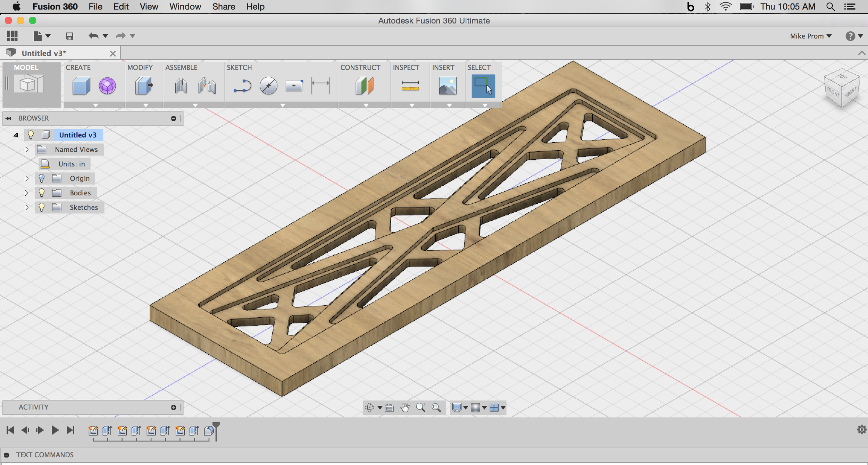The image size is (868, 465).
Task: Expand the Named Views tree item
Action: (27, 150)
